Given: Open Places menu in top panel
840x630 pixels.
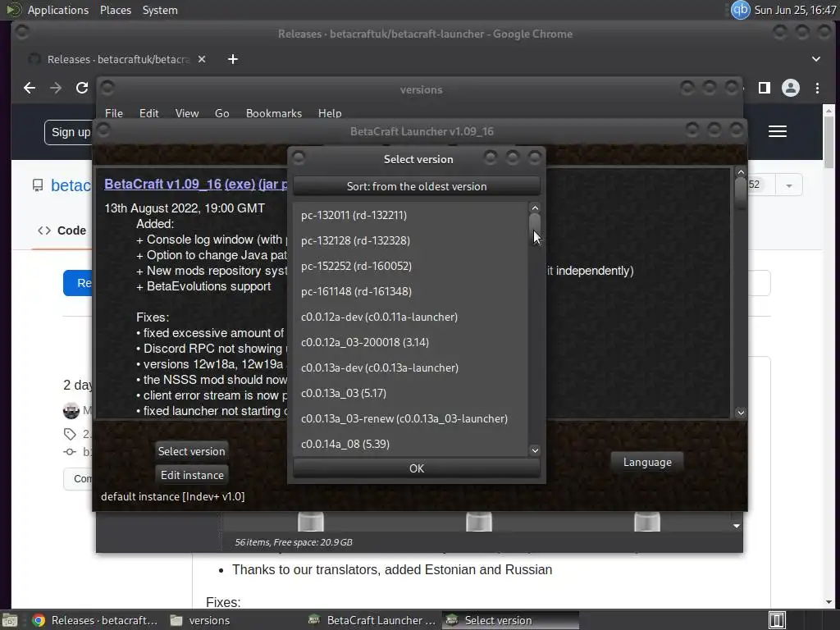Looking at the screenshot, I should [115, 10].
